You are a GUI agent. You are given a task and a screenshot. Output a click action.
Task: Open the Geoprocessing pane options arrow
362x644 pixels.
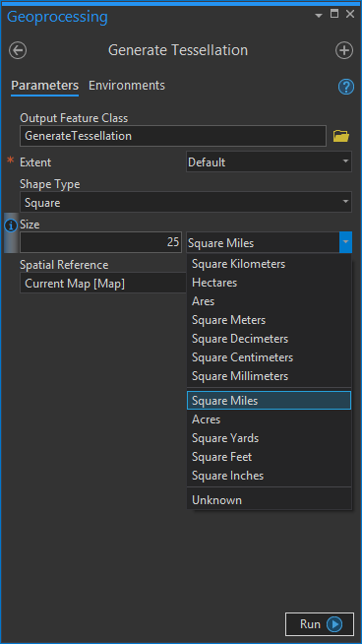[x=319, y=15]
